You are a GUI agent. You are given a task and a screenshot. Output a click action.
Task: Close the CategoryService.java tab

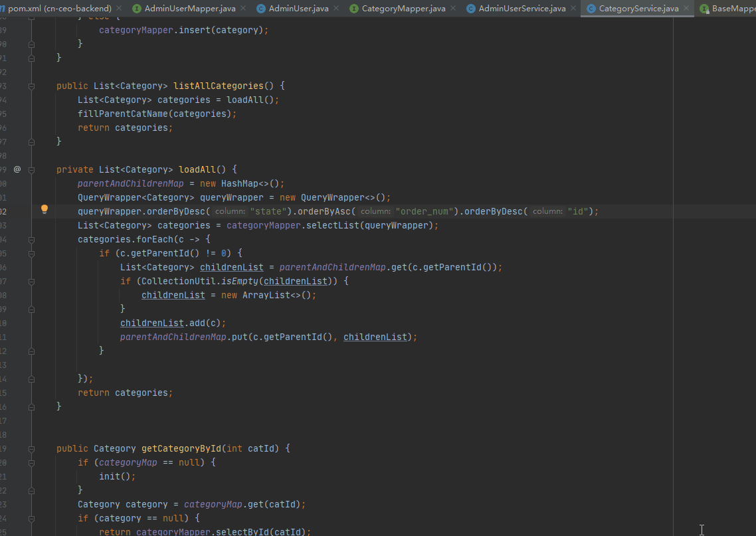(x=686, y=8)
